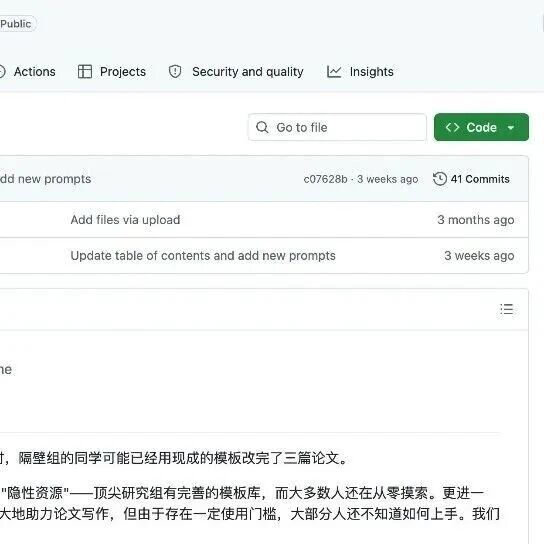Open the Insights tab
The height and width of the screenshot is (544, 544).
[x=360, y=72]
